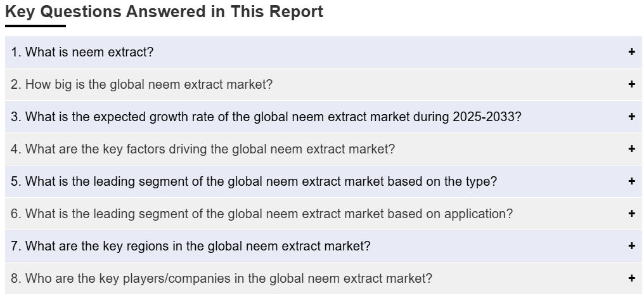
Task: Select question 5 text on leading type segment
Action: (254, 181)
